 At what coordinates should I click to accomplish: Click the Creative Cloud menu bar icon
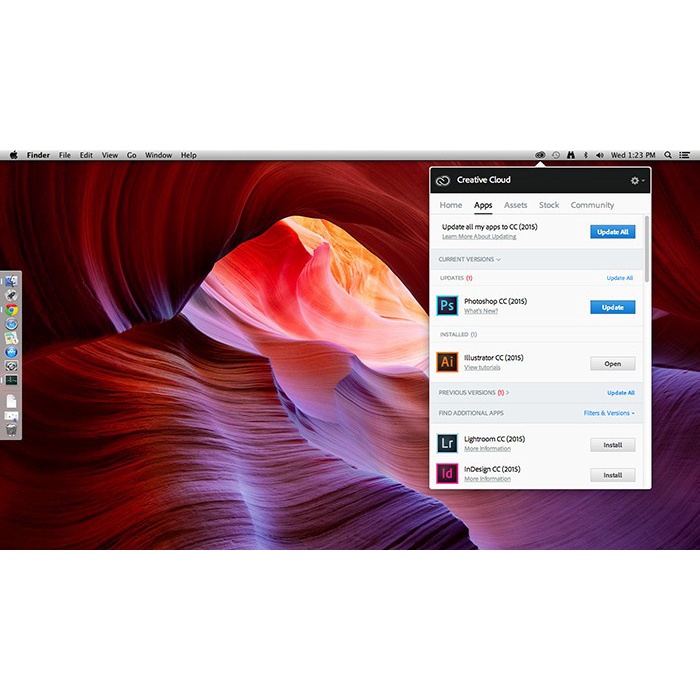tap(540, 155)
